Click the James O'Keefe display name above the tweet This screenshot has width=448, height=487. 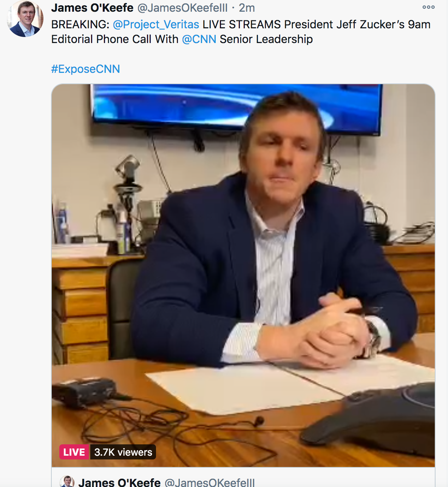[x=92, y=8]
